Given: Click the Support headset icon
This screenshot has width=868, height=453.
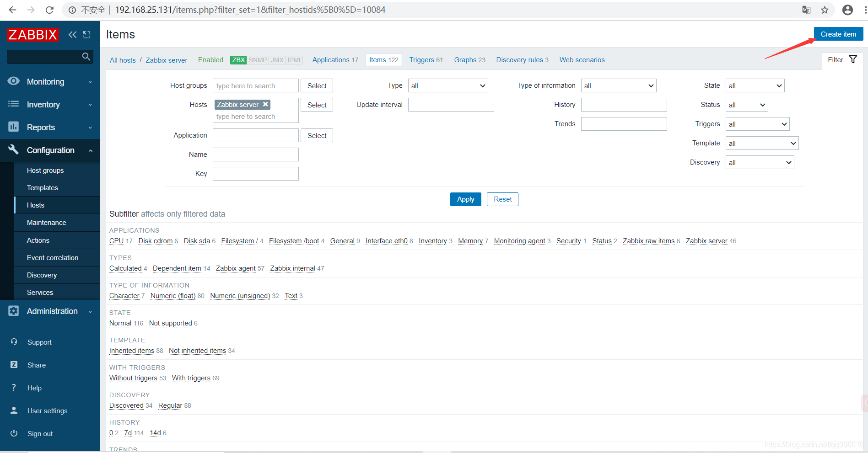Looking at the screenshot, I should click(x=14, y=341).
